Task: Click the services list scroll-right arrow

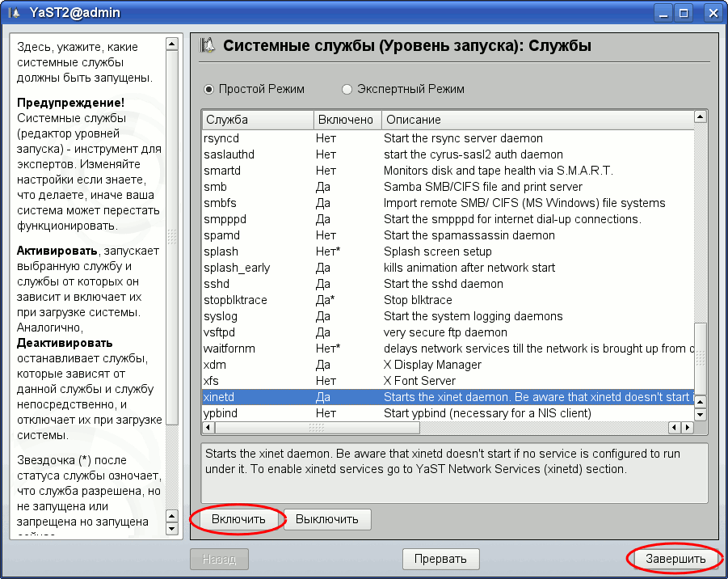Action: tap(688, 428)
